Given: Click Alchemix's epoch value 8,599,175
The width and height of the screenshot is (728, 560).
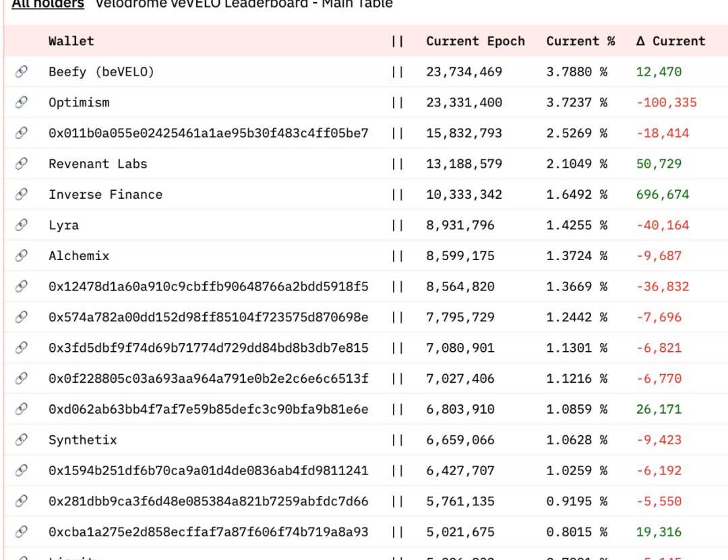Looking at the screenshot, I should 460,256.
